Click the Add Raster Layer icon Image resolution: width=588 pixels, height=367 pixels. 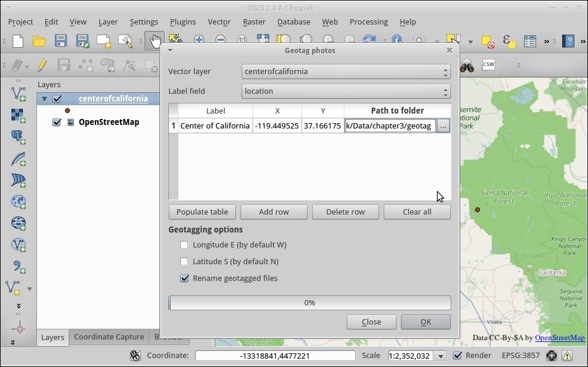pyautogui.click(x=19, y=115)
